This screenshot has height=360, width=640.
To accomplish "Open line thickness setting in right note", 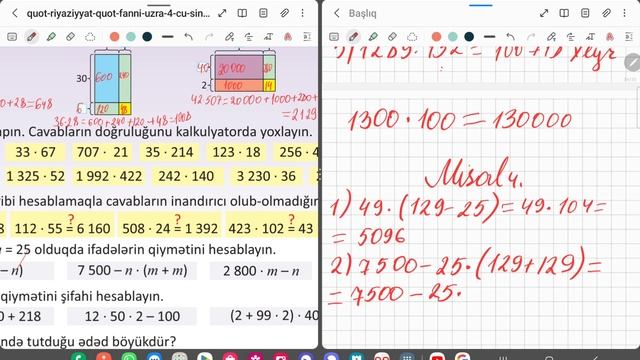I will pyautogui.click(x=489, y=37).
